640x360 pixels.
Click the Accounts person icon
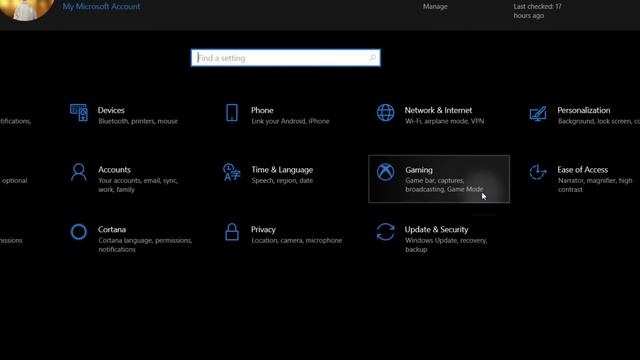[x=78, y=172]
